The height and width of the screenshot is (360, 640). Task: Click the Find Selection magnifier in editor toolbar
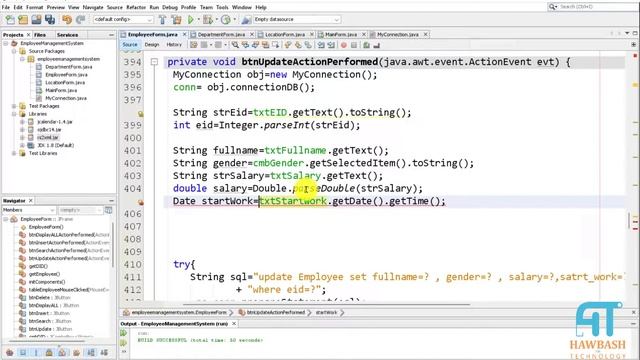[x=235, y=45]
